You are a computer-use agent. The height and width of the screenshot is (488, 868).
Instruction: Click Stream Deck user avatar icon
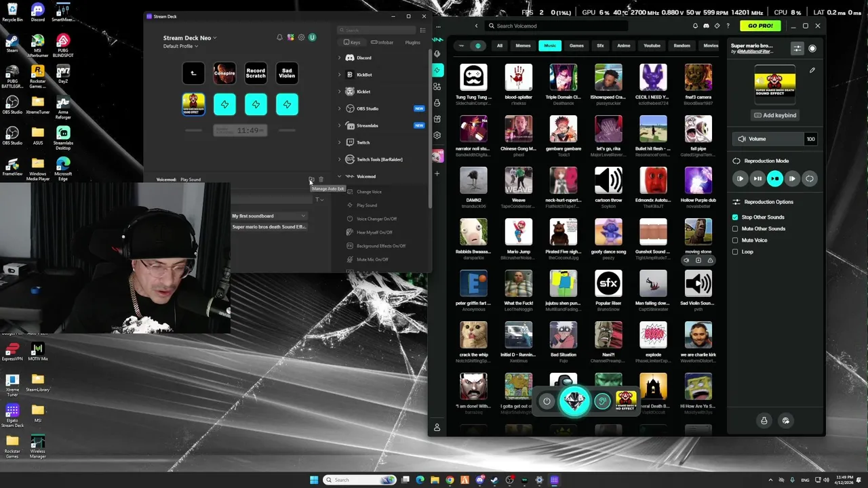312,37
